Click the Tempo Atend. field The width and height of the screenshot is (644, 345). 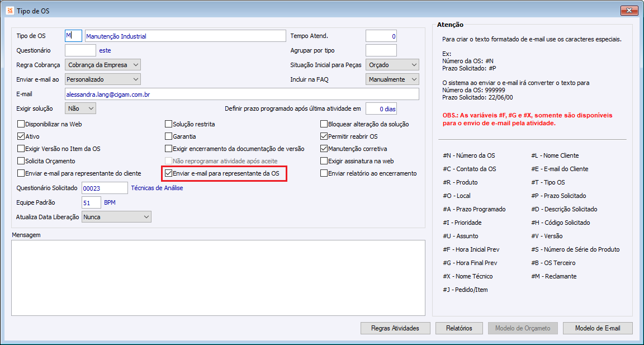point(381,36)
